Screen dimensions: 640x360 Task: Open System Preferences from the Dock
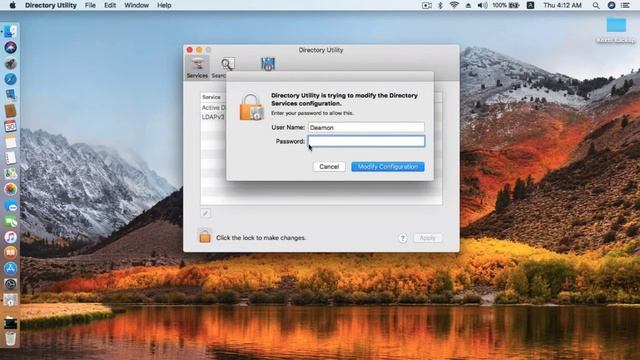coord(11,284)
